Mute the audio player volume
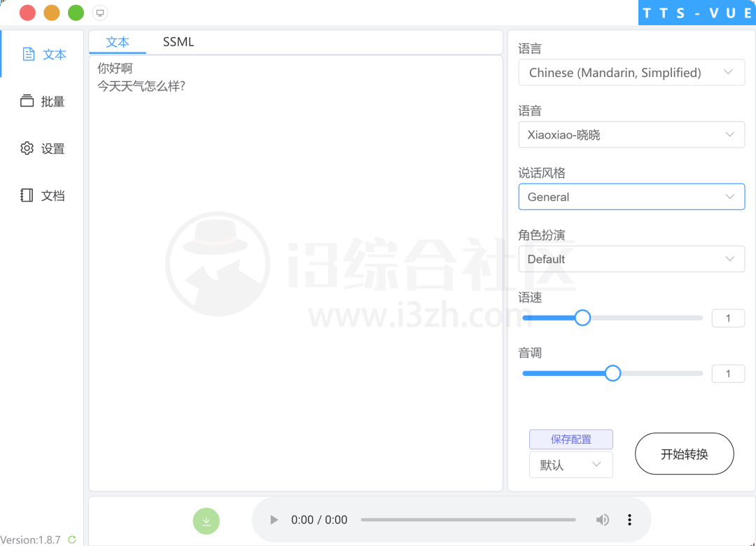Viewport: 756px width, 546px height. pos(603,520)
